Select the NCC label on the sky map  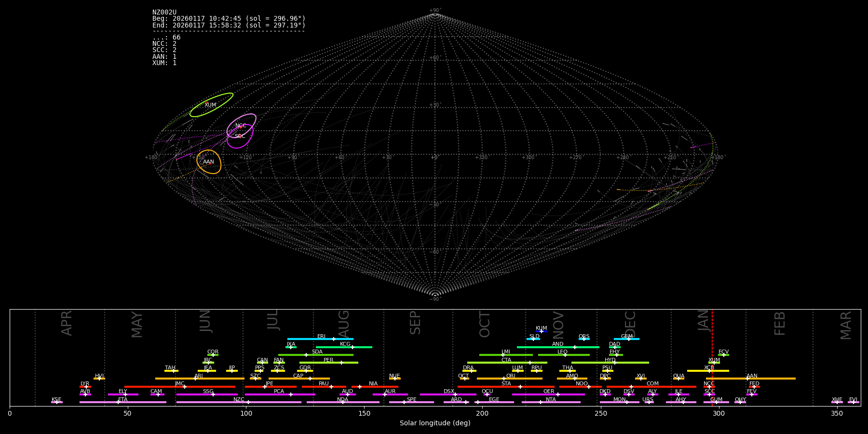tap(241, 126)
